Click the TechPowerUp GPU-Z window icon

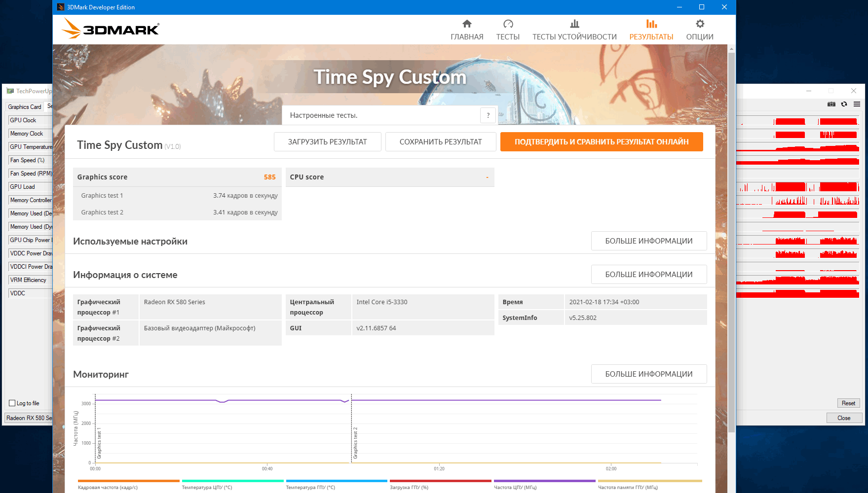10,91
